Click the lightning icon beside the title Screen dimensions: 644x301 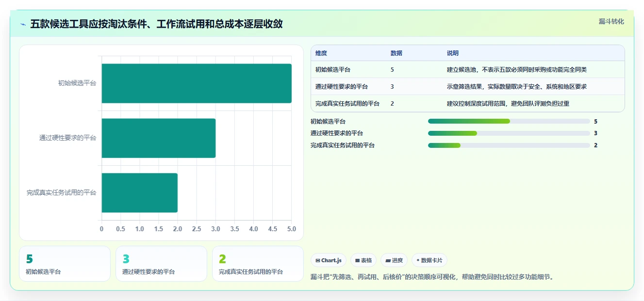tap(23, 24)
